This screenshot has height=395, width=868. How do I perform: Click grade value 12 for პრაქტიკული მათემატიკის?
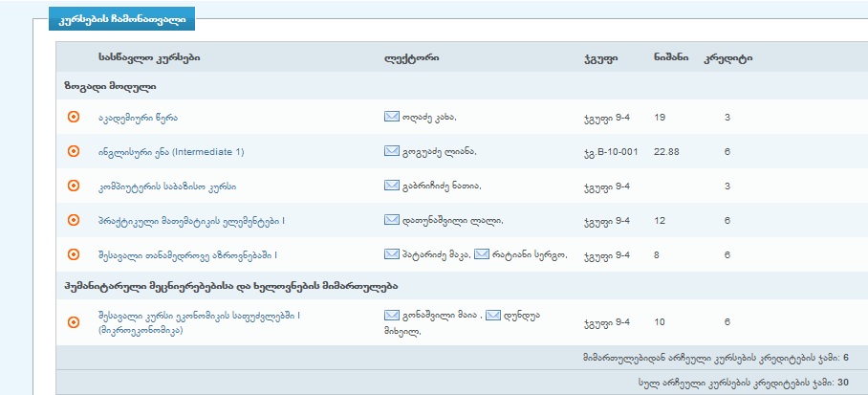(x=660, y=220)
